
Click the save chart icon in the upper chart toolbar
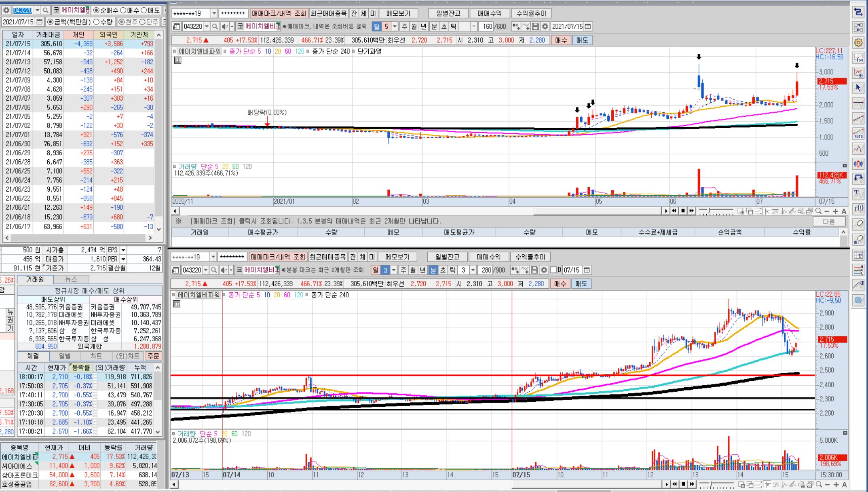(535, 27)
